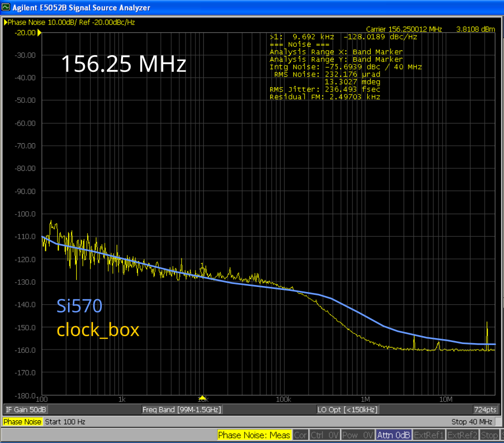
Task: Click the Stop 40 MHz frequency field
Action: tap(472, 422)
